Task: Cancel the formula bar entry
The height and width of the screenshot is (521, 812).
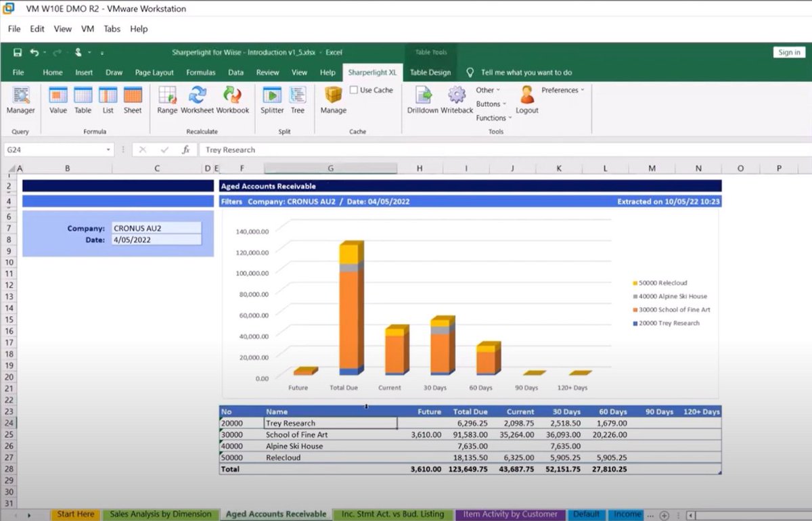Action: point(143,150)
